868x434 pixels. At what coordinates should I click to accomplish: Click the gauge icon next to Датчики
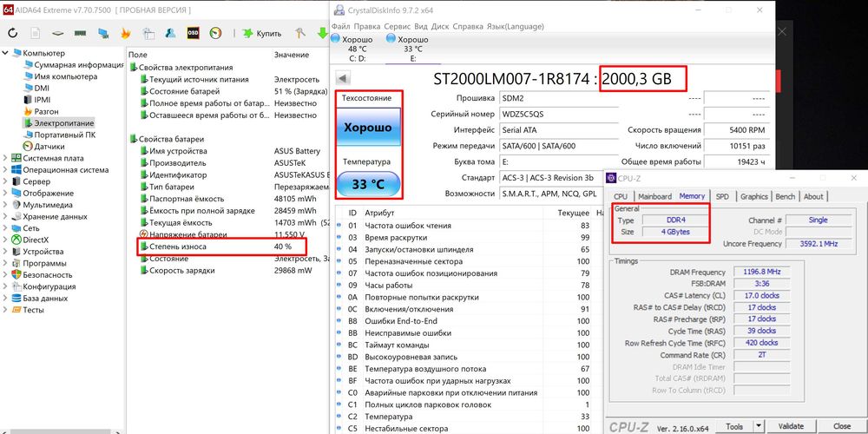coord(29,146)
